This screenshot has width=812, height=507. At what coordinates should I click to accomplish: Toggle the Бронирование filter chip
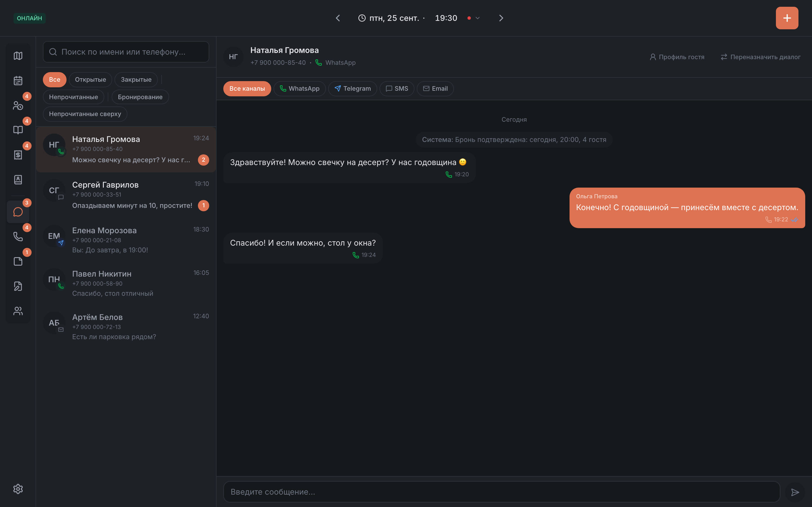pos(140,97)
